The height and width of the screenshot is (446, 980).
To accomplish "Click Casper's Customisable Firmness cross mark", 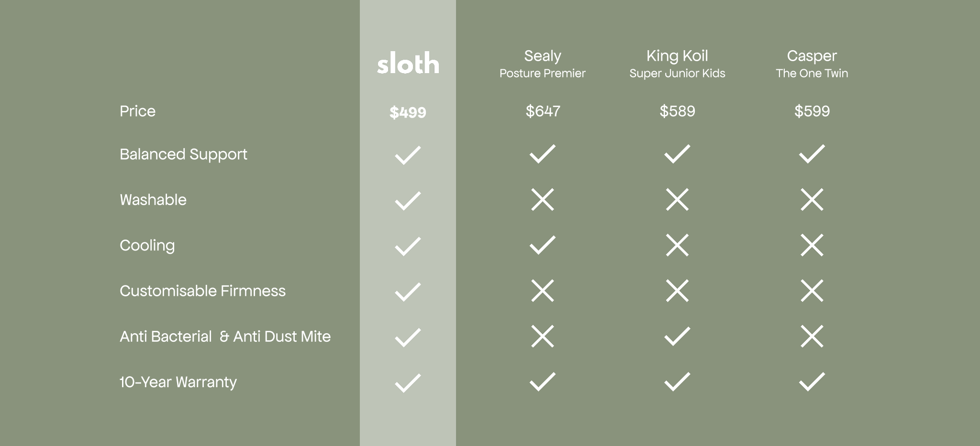I will coord(812,291).
